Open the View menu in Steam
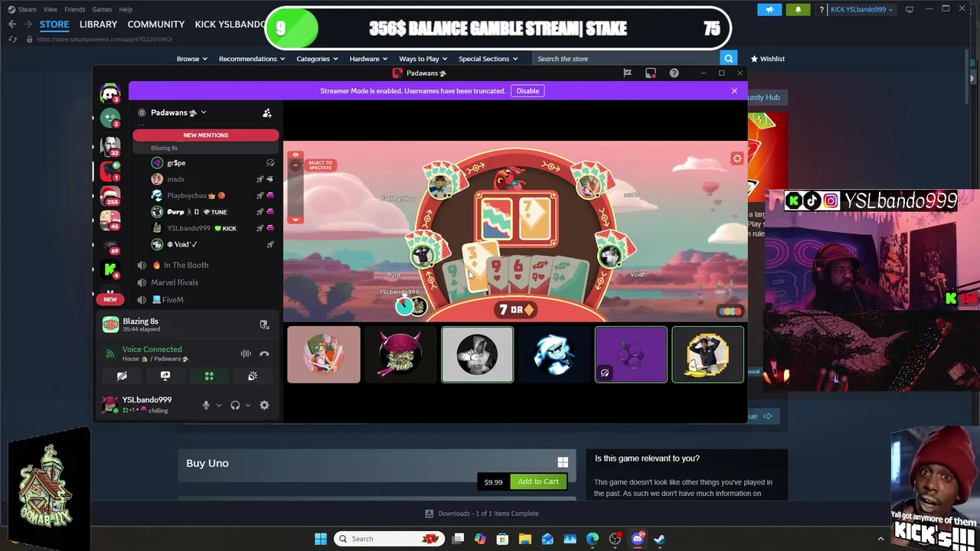 click(50, 9)
